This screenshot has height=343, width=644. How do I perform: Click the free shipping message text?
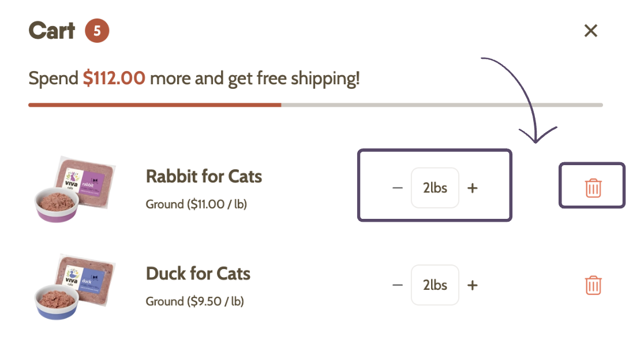click(x=194, y=79)
